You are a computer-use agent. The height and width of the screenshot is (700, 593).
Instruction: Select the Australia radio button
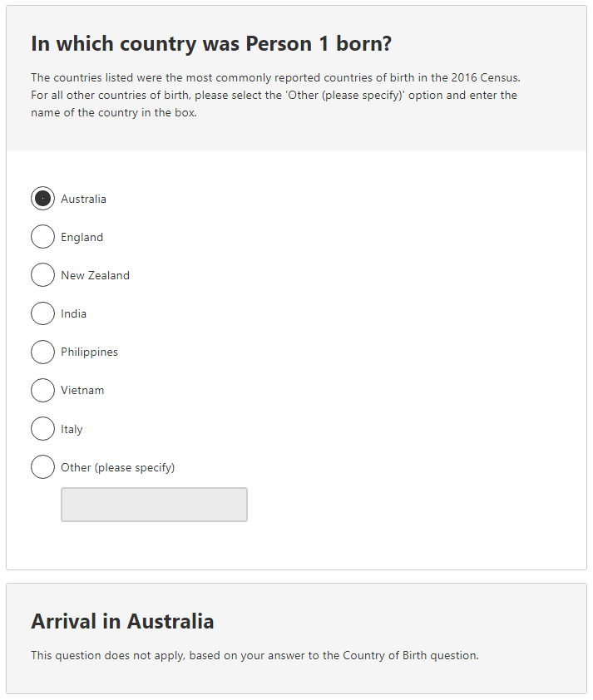click(x=42, y=198)
